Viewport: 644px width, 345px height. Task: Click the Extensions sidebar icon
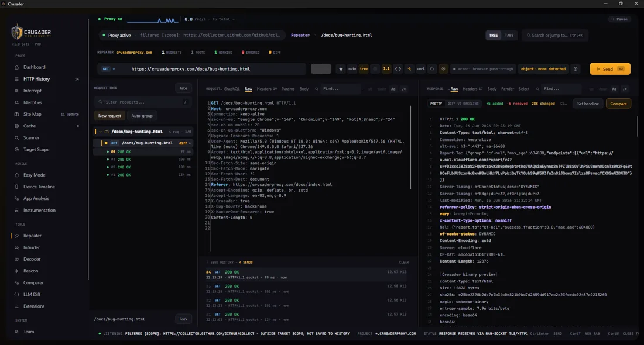[17, 306]
